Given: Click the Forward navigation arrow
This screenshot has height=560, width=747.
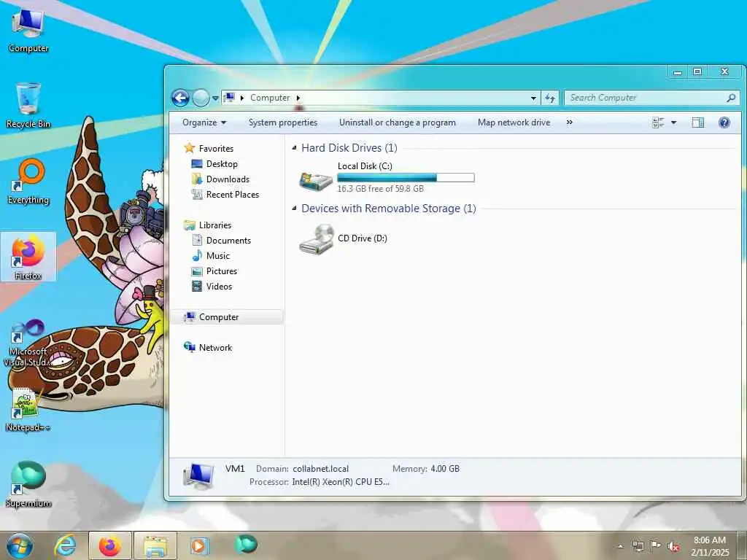Looking at the screenshot, I should tap(201, 98).
